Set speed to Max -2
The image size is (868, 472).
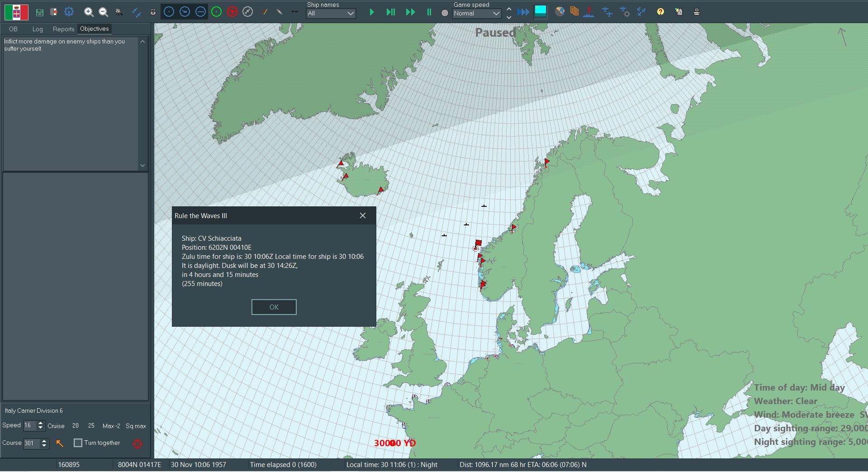[111, 426]
